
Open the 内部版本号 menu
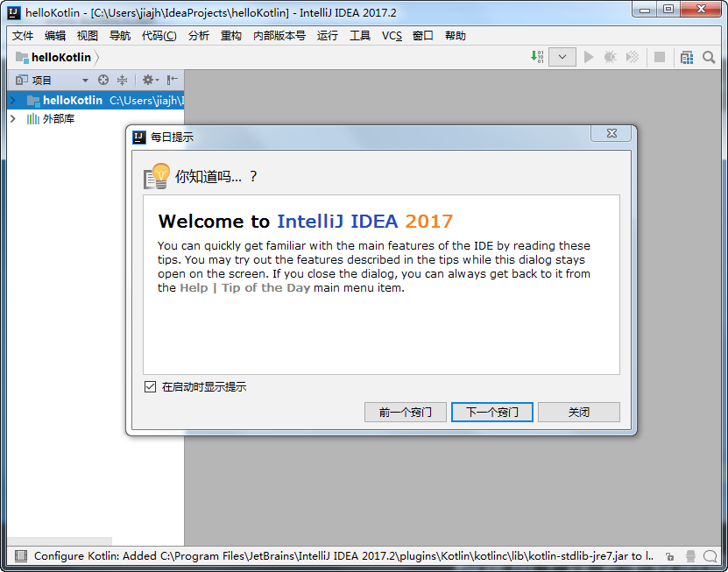pos(279,36)
